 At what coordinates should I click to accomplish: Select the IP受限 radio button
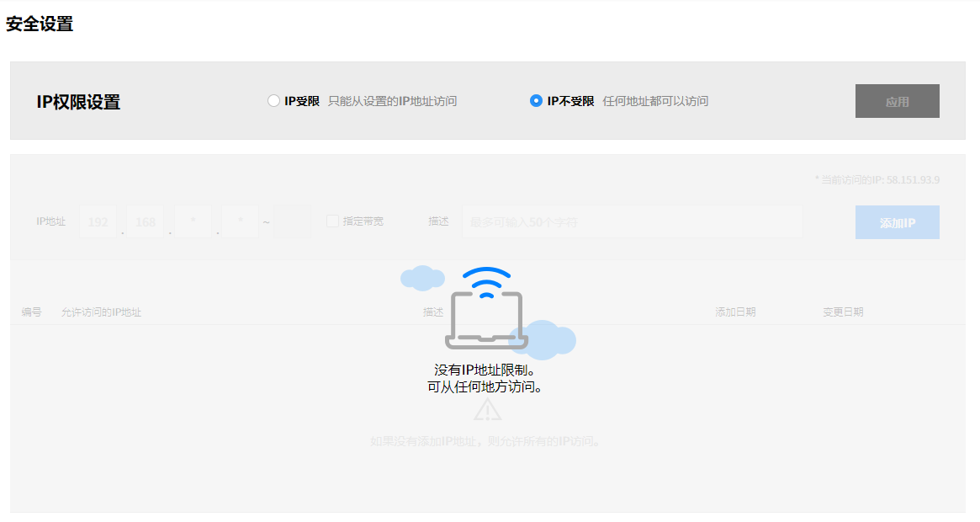[x=273, y=101]
